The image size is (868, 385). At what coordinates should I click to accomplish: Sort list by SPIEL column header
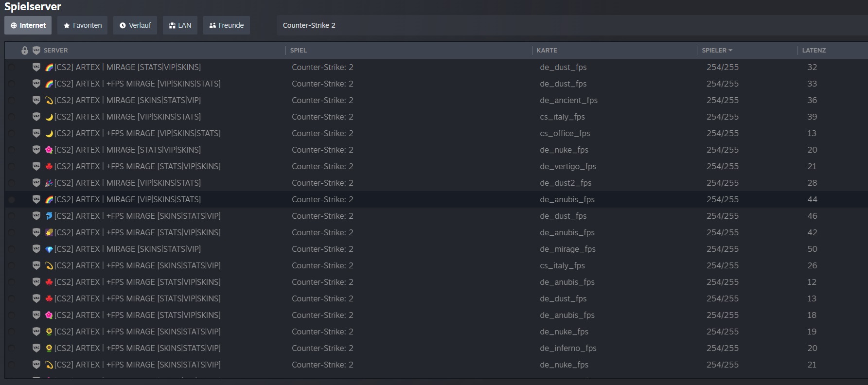tap(299, 51)
